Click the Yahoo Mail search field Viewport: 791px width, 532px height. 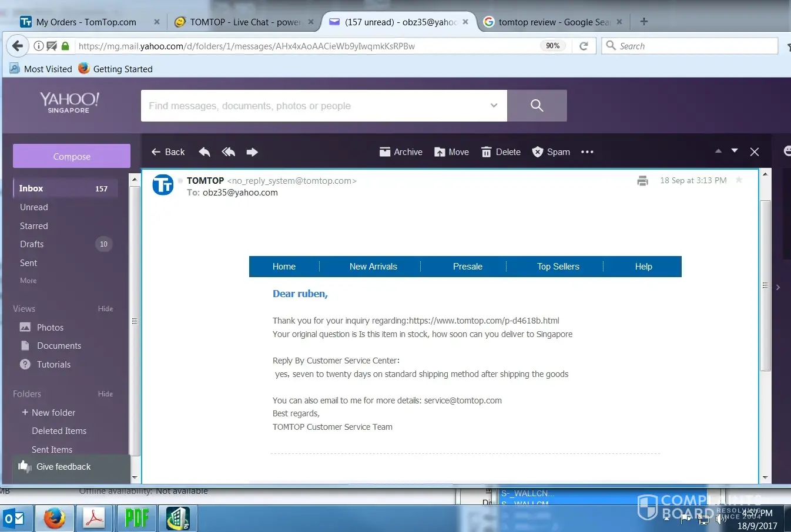pyautogui.click(x=317, y=106)
